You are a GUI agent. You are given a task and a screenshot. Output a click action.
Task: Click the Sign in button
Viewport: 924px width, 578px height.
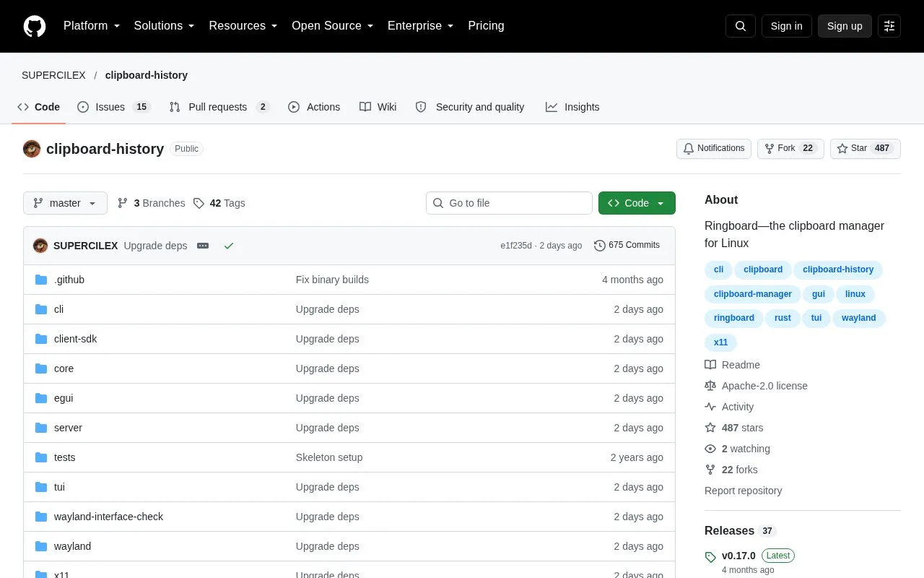click(x=786, y=26)
